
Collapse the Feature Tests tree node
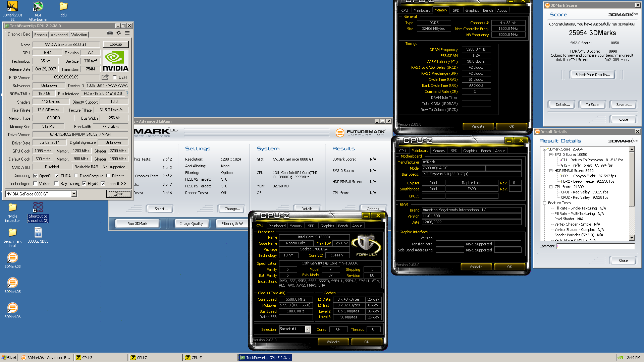[545, 203]
